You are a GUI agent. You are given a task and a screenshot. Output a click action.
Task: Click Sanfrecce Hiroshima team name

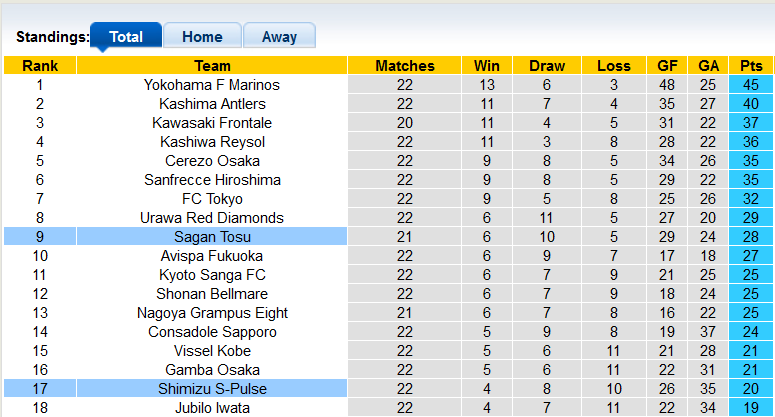coord(212,180)
